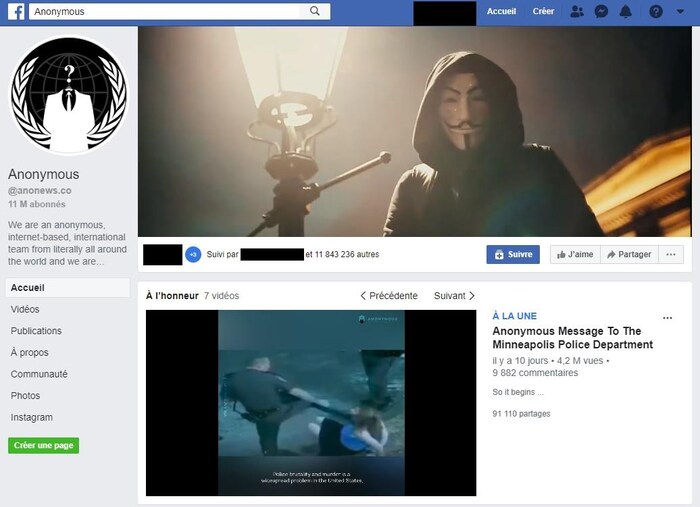The height and width of the screenshot is (507, 700).
Task: Click the À LA UNE label
Action: [514, 316]
